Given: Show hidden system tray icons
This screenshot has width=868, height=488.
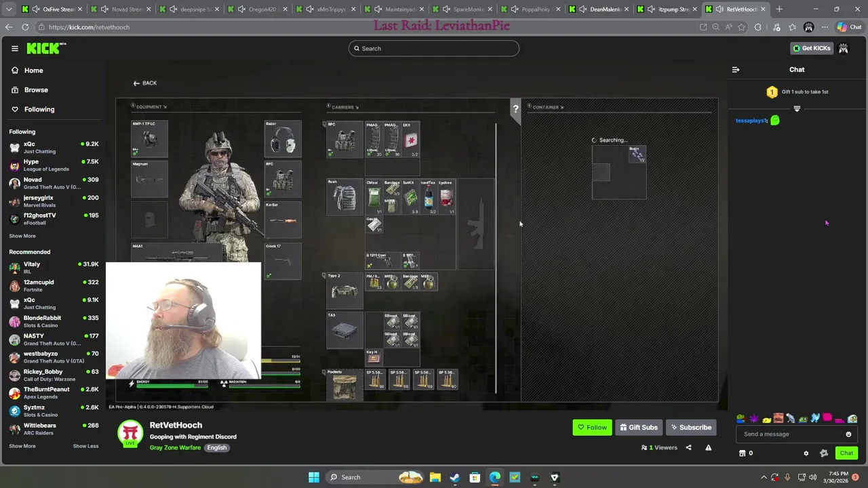Looking at the screenshot, I should click(764, 477).
